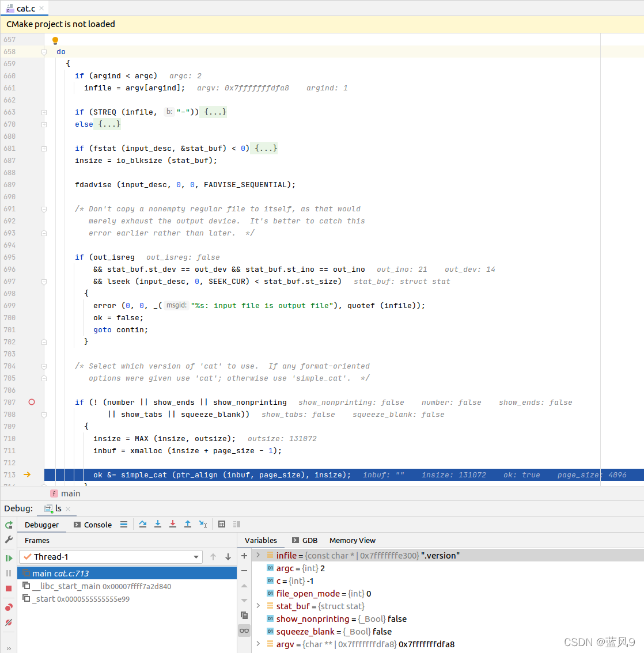
Task: Click the Force Step Into icon
Action: point(173,524)
